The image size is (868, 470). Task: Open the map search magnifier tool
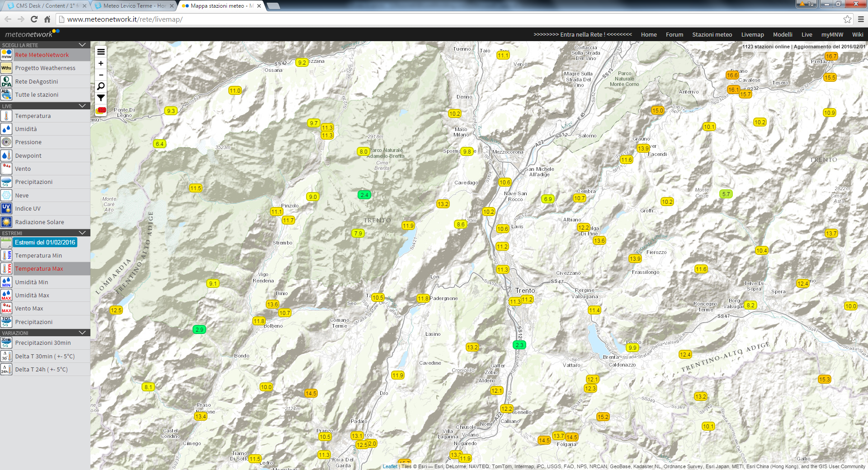pos(101,86)
